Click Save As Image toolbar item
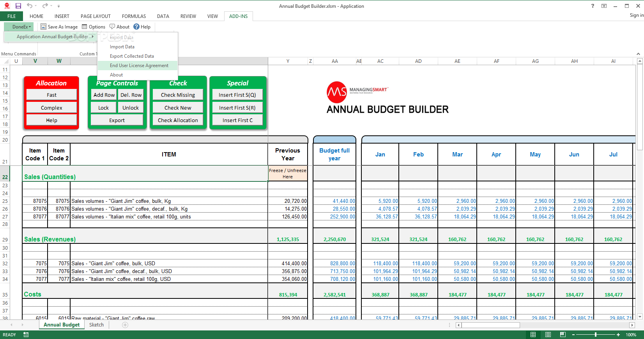 coord(59,27)
